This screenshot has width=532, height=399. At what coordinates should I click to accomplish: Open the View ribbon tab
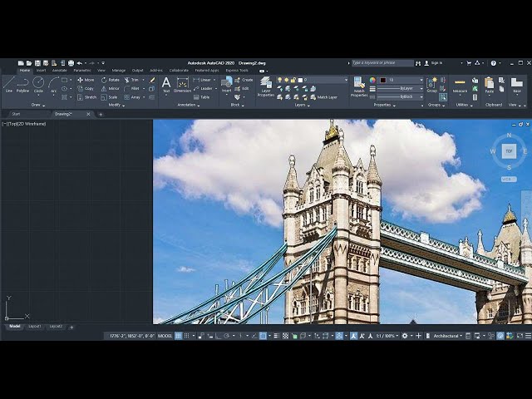[101, 71]
